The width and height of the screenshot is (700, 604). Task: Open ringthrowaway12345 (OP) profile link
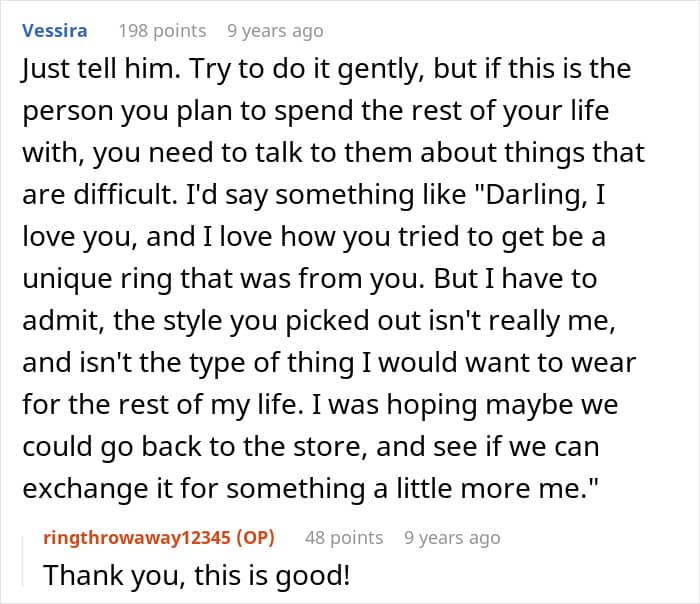coord(140,538)
